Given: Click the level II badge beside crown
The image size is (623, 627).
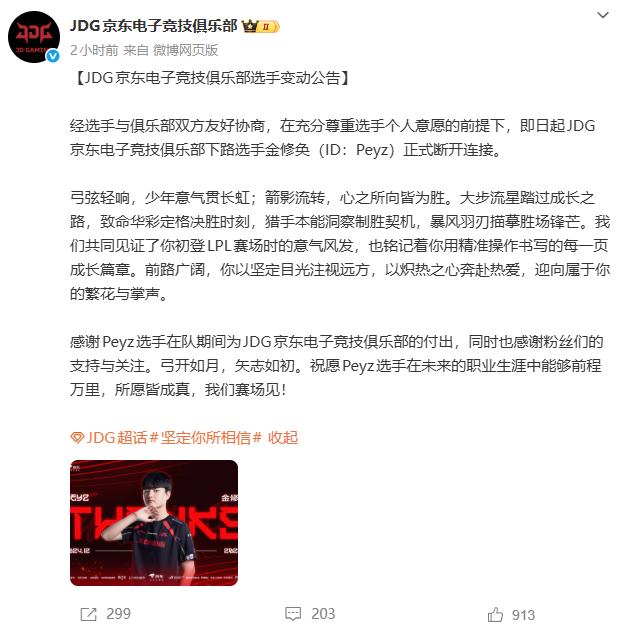Looking at the screenshot, I should pyautogui.click(x=269, y=27).
